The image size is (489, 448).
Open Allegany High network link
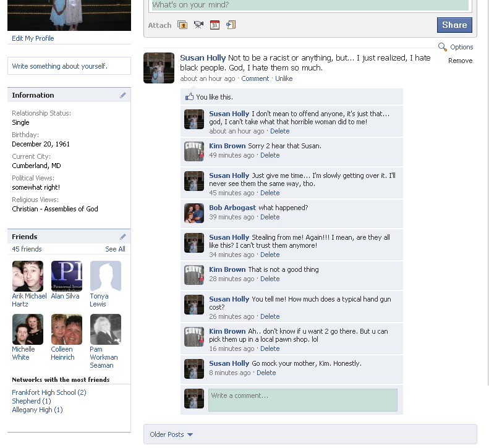[x=37, y=410]
